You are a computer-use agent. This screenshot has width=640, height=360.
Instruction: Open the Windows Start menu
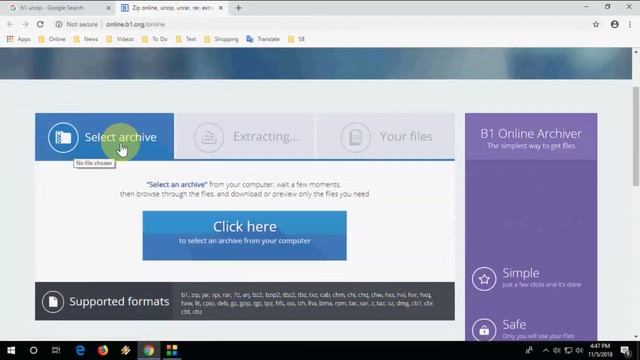[11, 350]
